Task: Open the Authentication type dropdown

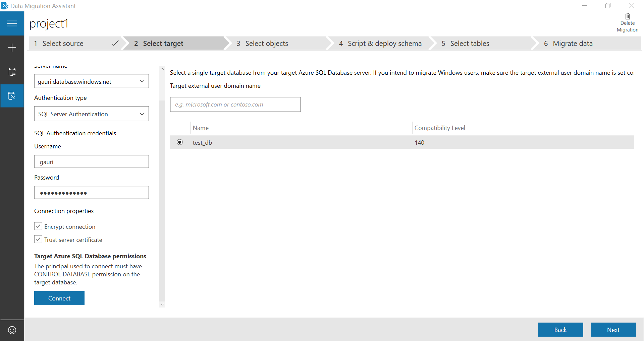Action: [x=142, y=114]
